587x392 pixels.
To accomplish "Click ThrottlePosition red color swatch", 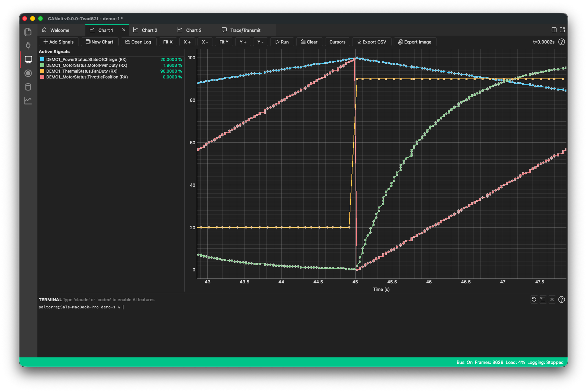I will (42, 77).
